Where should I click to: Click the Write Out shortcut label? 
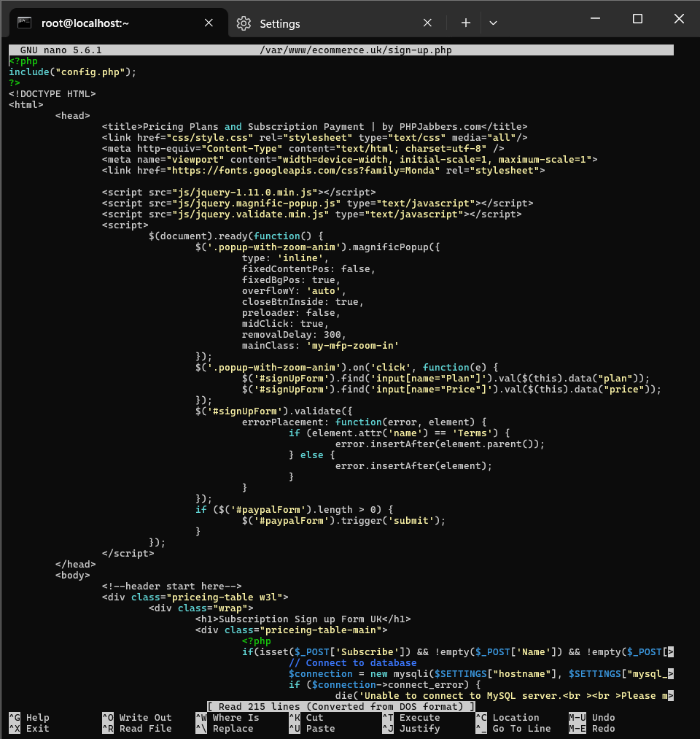click(145, 717)
